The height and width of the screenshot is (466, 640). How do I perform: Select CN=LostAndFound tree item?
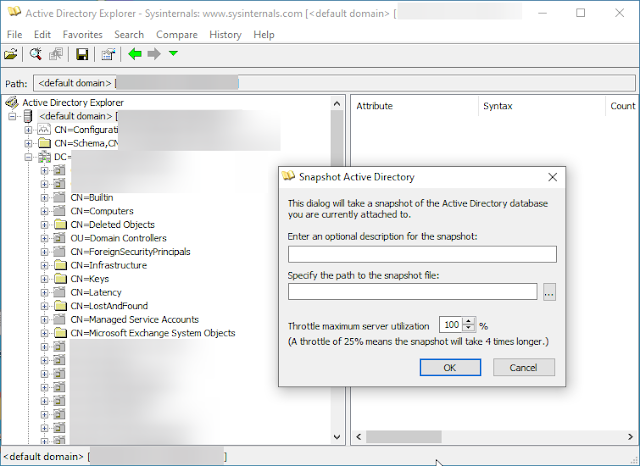(x=109, y=306)
